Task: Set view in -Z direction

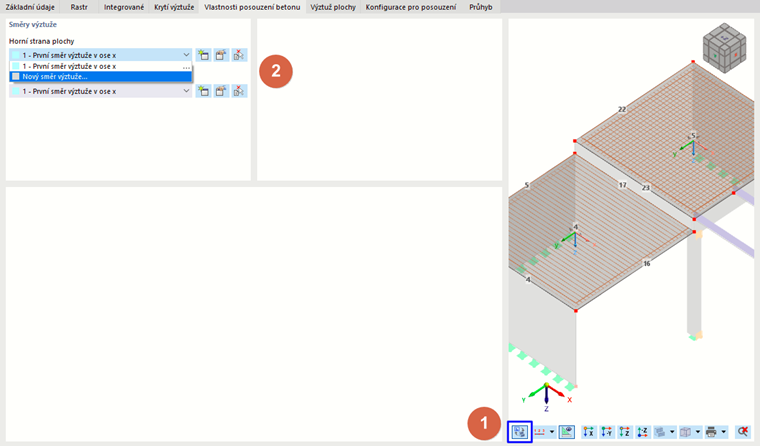Action: click(x=642, y=431)
